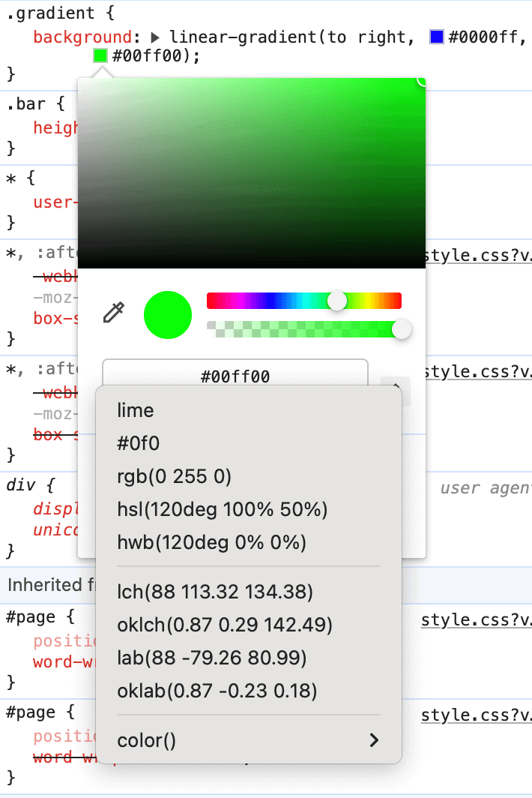Click the div selector in user agent rule
This screenshot has width=532, height=798.
click(x=20, y=485)
